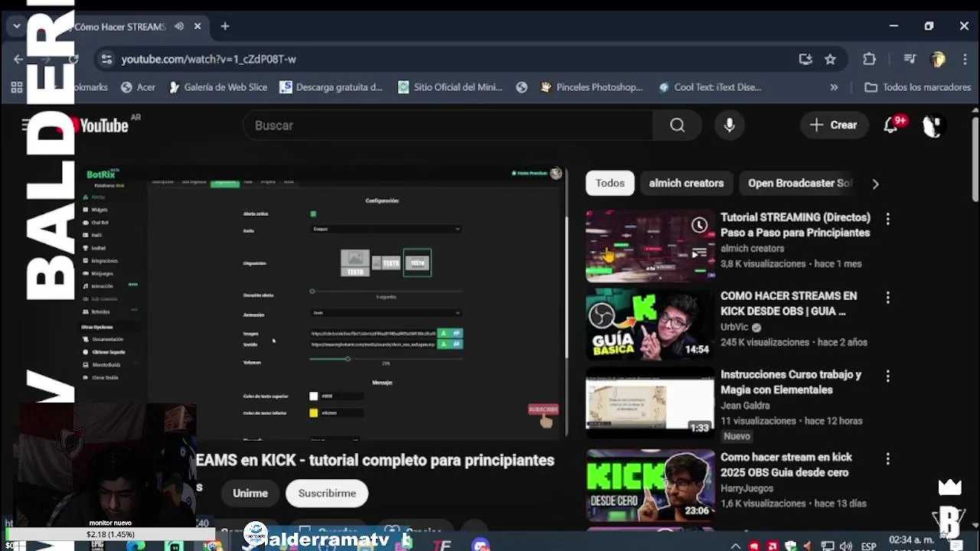Add Tutorial STREAMING video to watch later
980x551 pixels.
click(699, 225)
